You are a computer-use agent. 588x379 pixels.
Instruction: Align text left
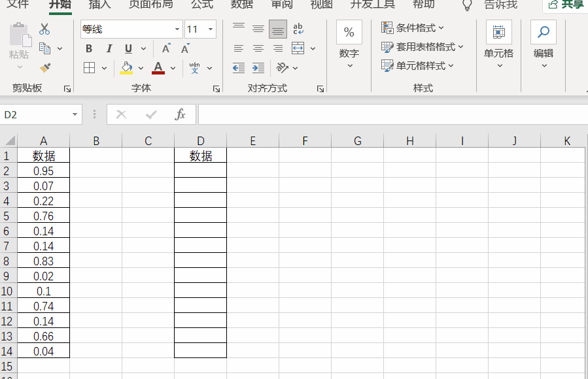(x=239, y=48)
